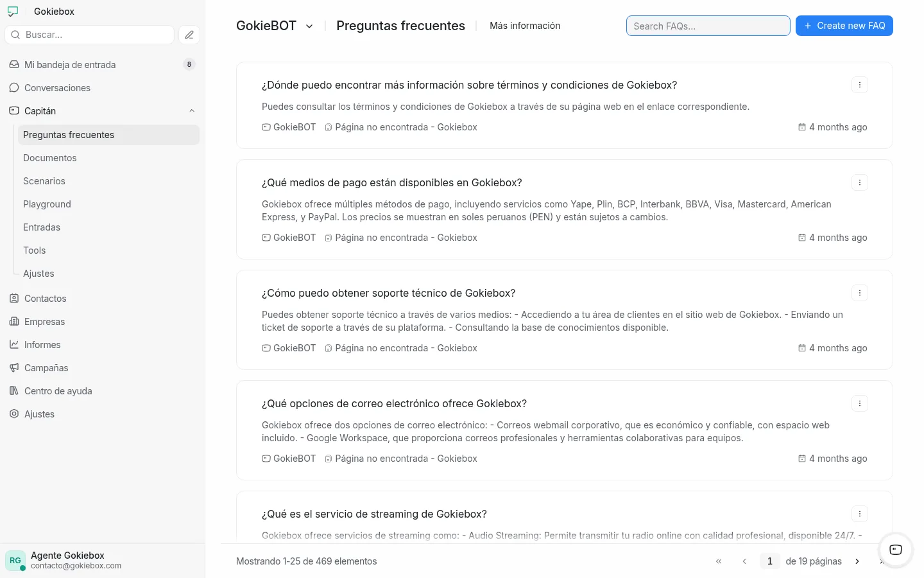The width and height of the screenshot is (924, 578).
Task: Click the Buscar sidebar search field
Action: point(90,35)
